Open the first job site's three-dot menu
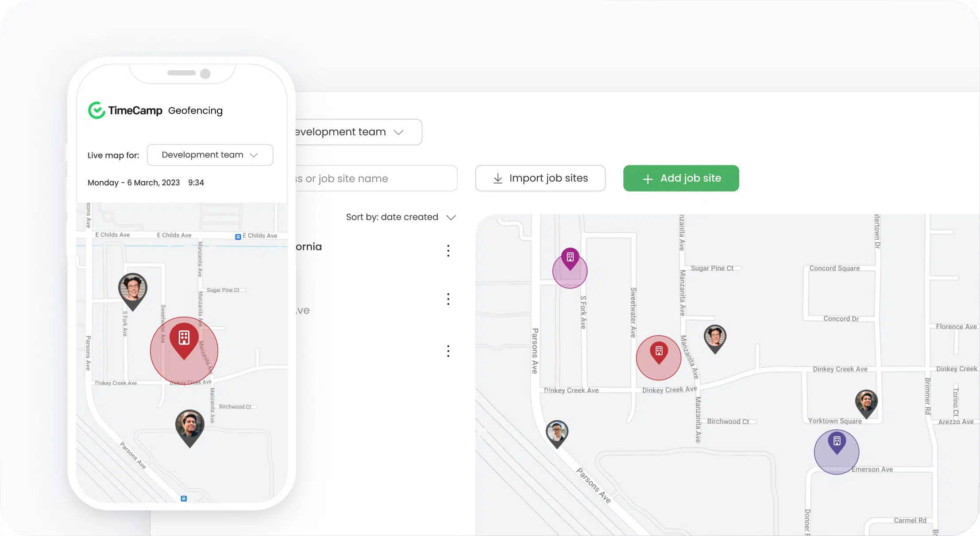The height and width of the screenshot is (536, 980). [448, 251]
